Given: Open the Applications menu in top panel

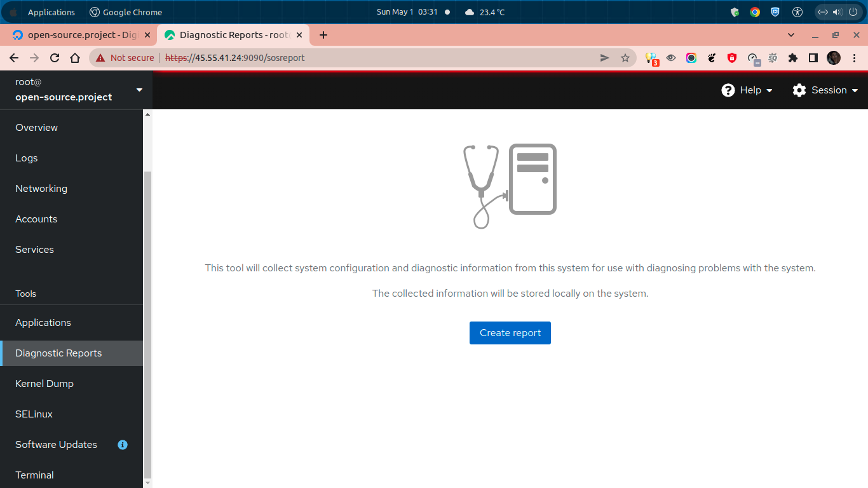Looking at the screenshot, I should point(51,12).
